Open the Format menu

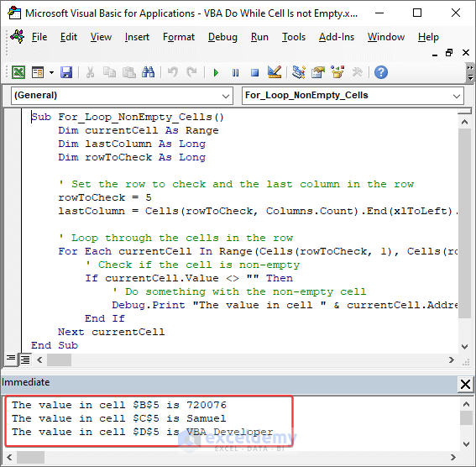(x=179, y=37)
